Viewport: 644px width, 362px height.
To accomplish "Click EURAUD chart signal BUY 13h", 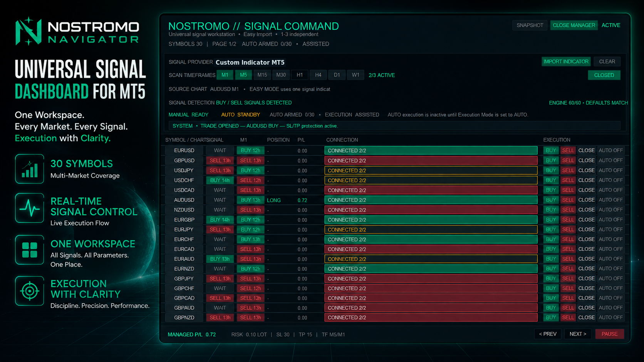I will 220,259.
